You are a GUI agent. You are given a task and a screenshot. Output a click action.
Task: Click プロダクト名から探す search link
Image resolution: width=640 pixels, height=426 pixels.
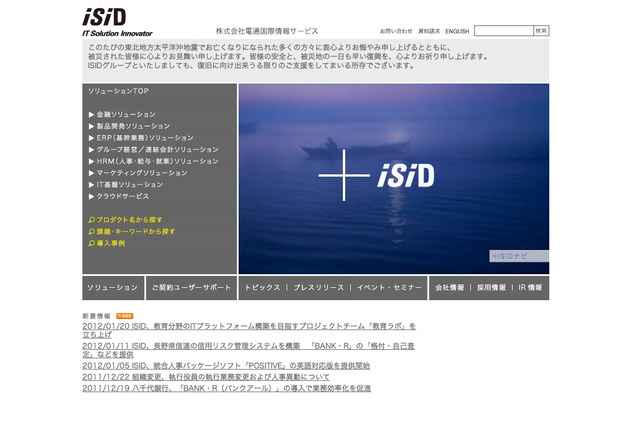click(x=125, y=220)
